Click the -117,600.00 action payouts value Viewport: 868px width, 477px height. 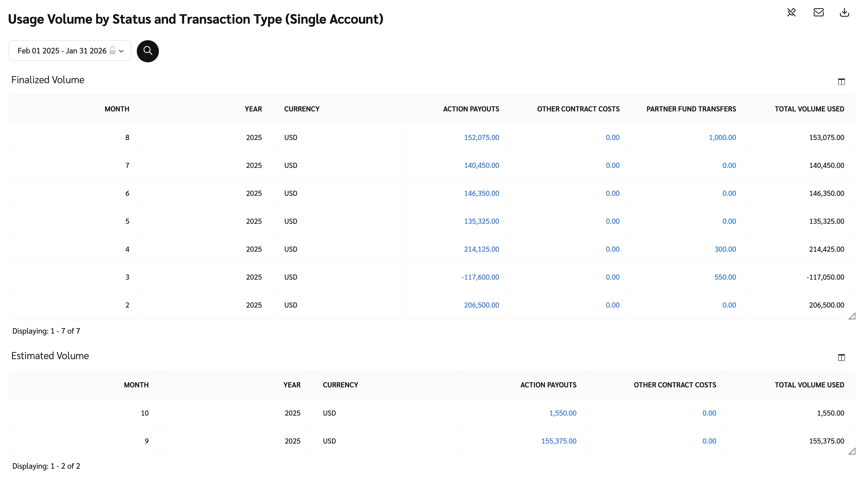tap(480, 277)
